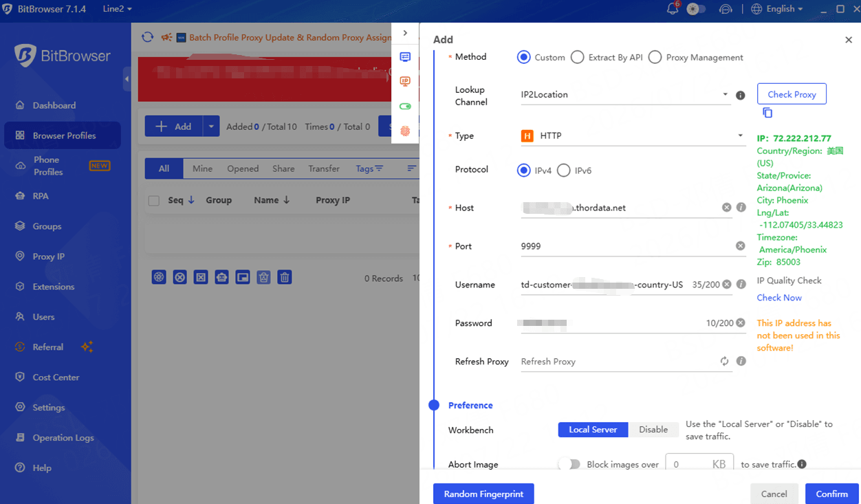861x504 pixels.
Task: Open Browser Profiles in the sidebar
Action: tap(62, 135)
